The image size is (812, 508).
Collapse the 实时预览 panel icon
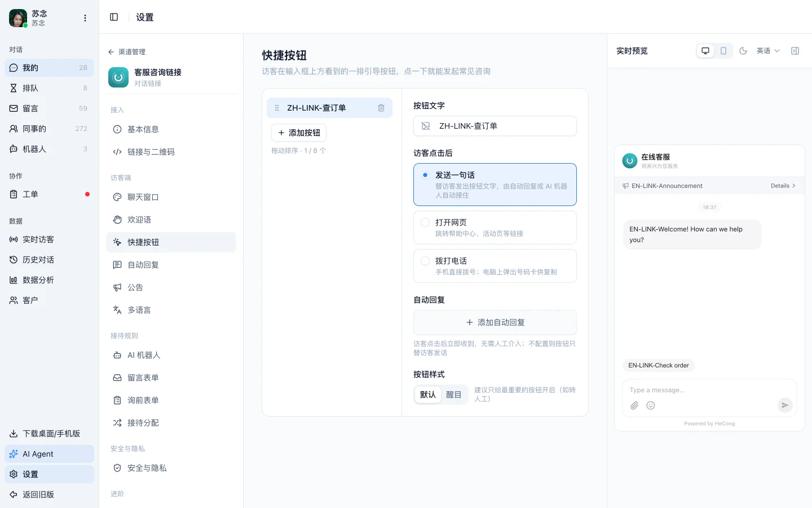(795, 51)
